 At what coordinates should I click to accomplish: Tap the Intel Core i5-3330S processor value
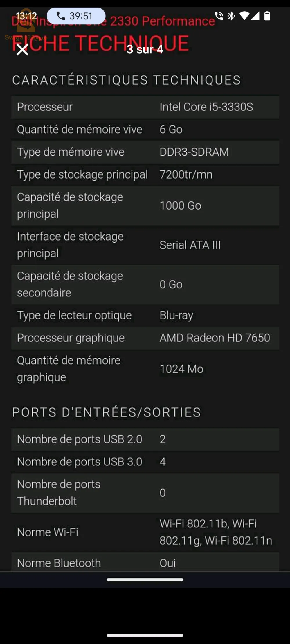tap(206, 107)
